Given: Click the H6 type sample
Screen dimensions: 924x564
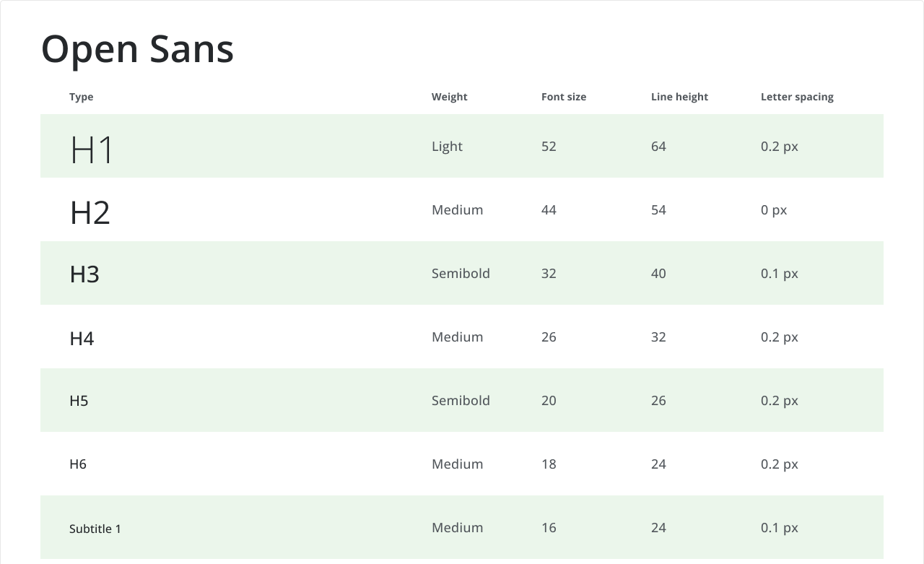Looking at the screenshot, I should point(78,464).
